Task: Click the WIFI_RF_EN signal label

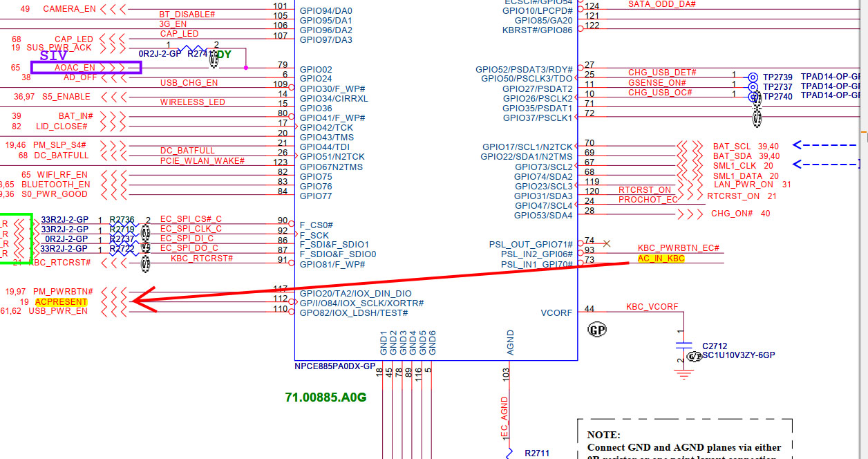Action: (64, 175)
